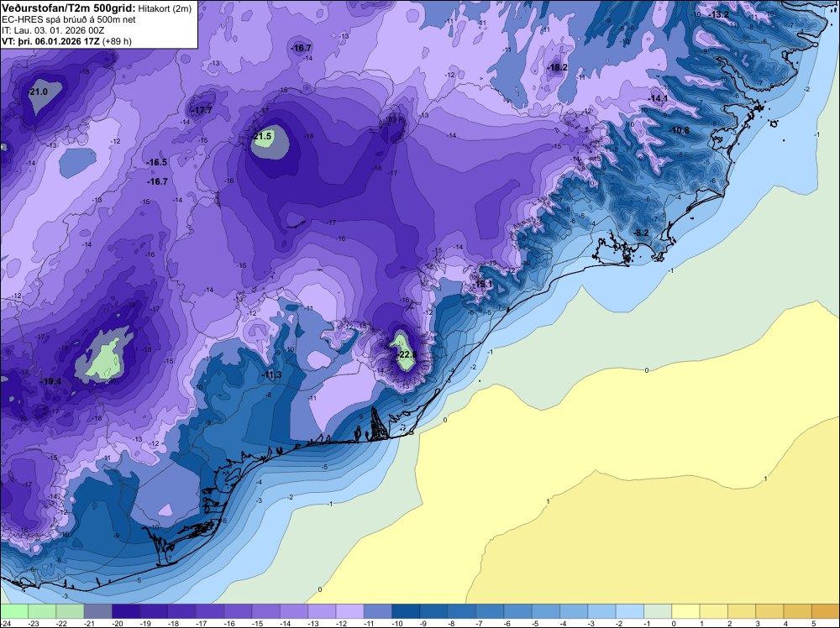Click the -17.7 temperature label
The image size is (840, 628).
point(202,110)
